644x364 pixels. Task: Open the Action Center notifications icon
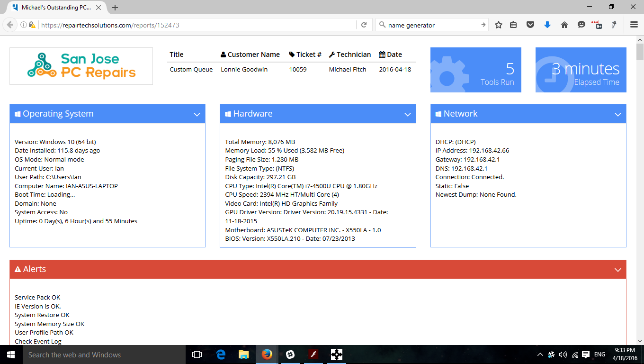[x=586, y=355]
